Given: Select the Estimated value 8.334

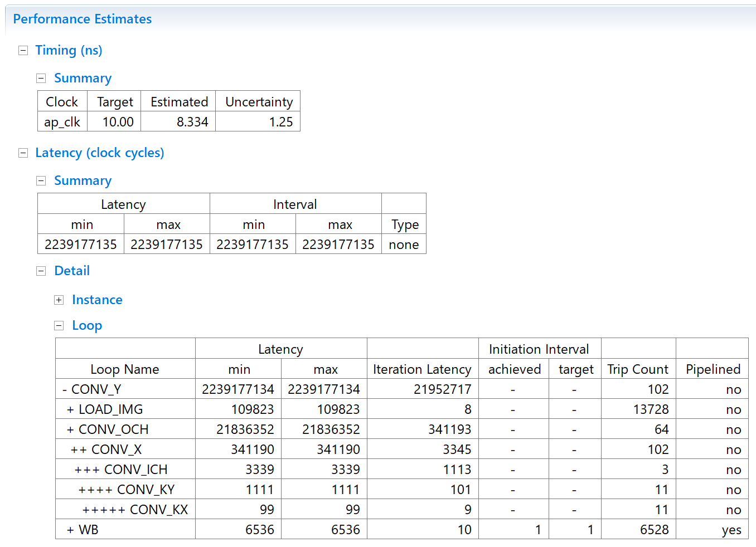Looking at the screenshot, I should pos(178,121).
